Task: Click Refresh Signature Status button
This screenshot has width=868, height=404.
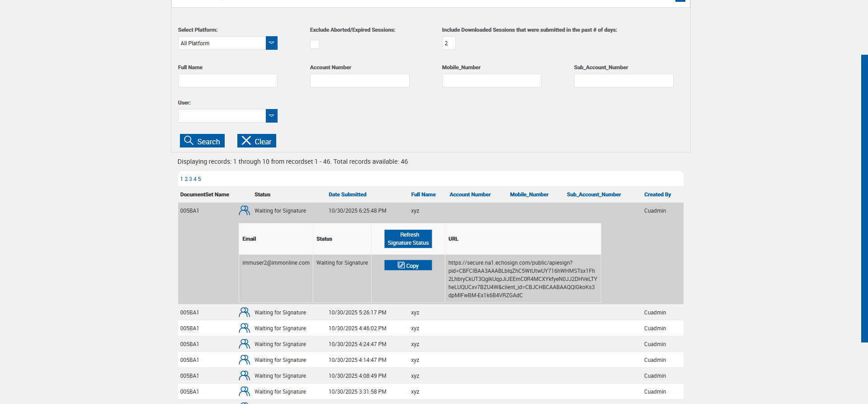Action: click(x=408, y=239)
